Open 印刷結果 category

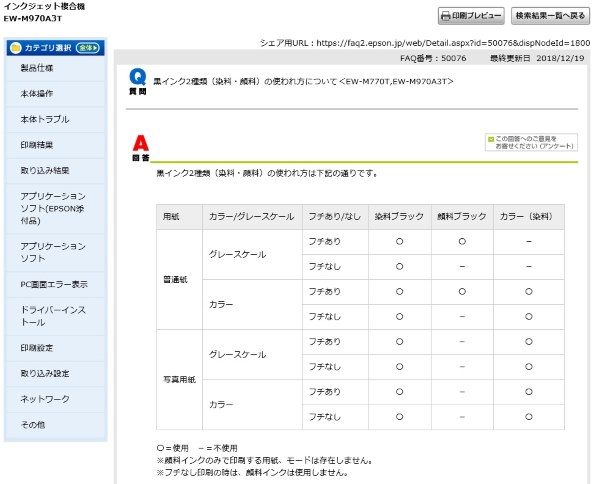(55, 145)
